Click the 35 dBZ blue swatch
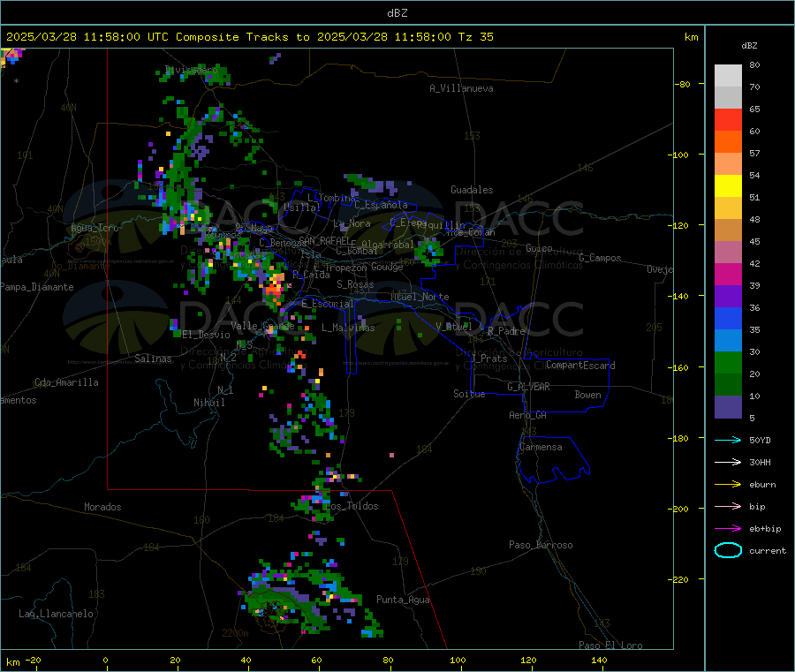Viewport: 795px width, 672px height. 728,318
